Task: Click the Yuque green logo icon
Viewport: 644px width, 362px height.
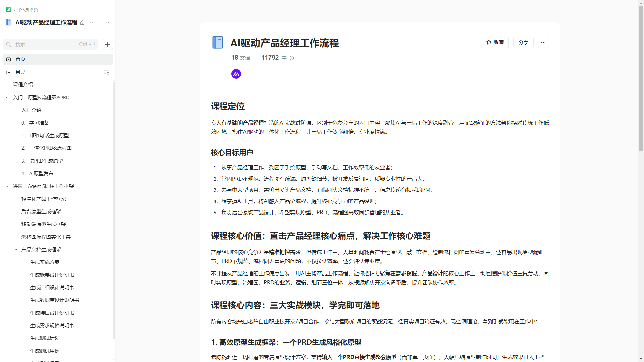Action: coord(8,10)
